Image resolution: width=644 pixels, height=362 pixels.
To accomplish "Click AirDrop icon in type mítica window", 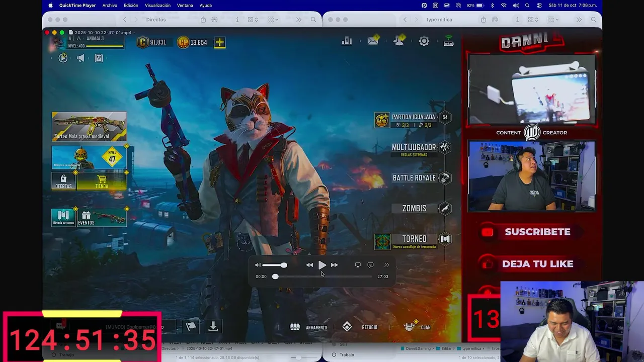I will click(x=495, y=20).
